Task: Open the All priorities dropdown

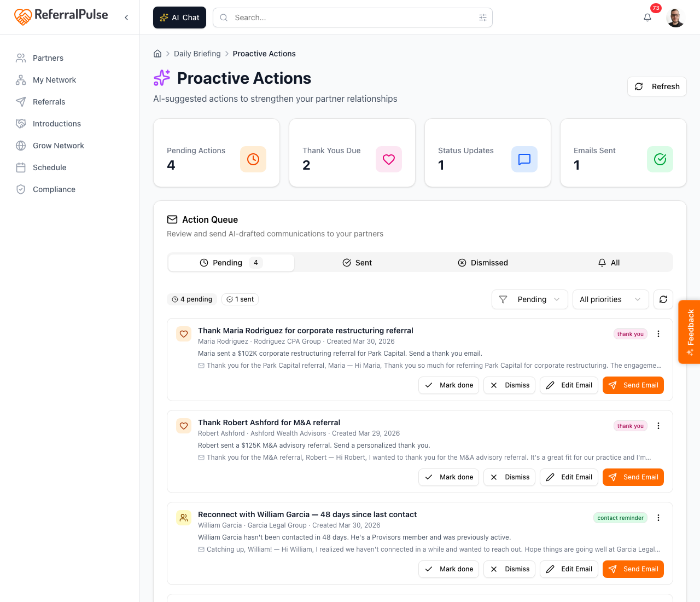Action: (x=610, y=299)
